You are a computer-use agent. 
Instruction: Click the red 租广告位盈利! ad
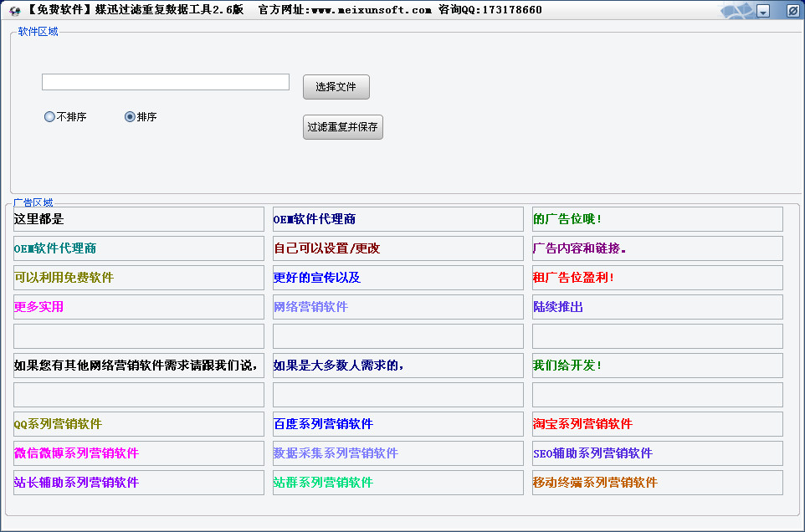pyautogui.click(x=657, y=278)
